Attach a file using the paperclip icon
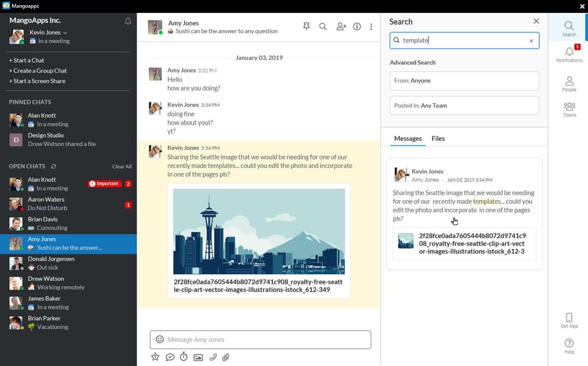This screenshot has height=366, width=588. pos(226,357)
